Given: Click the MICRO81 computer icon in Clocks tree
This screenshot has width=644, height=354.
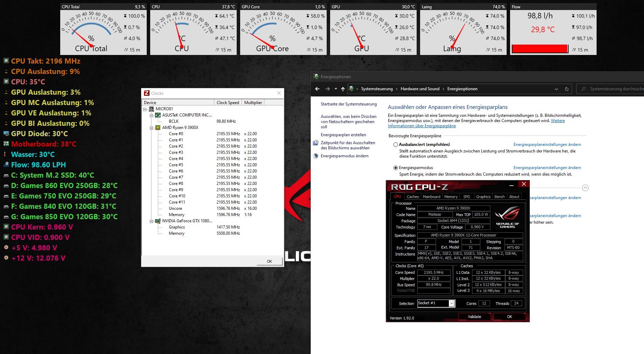Looking at the screenshot, I should click(x=152, y=109).
